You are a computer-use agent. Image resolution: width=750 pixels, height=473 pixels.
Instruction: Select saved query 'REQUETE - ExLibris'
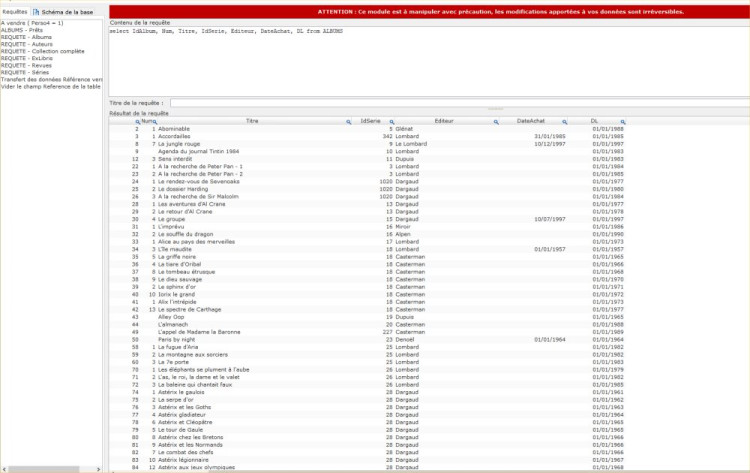[27, 58]
